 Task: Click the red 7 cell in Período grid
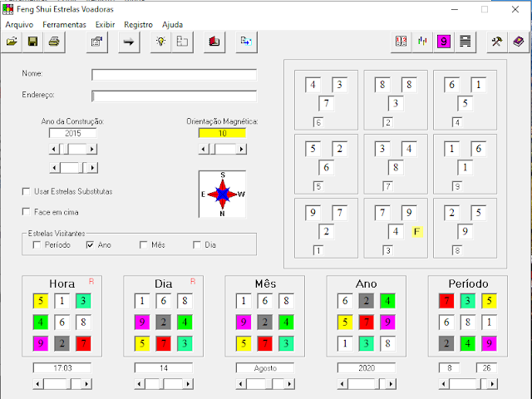[446, 301]
